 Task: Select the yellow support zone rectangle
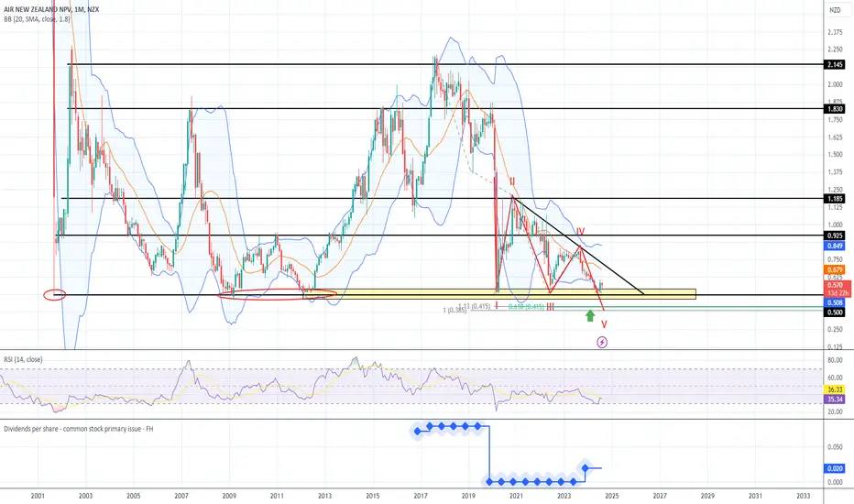pyautogui.click(x=501, y=294)
